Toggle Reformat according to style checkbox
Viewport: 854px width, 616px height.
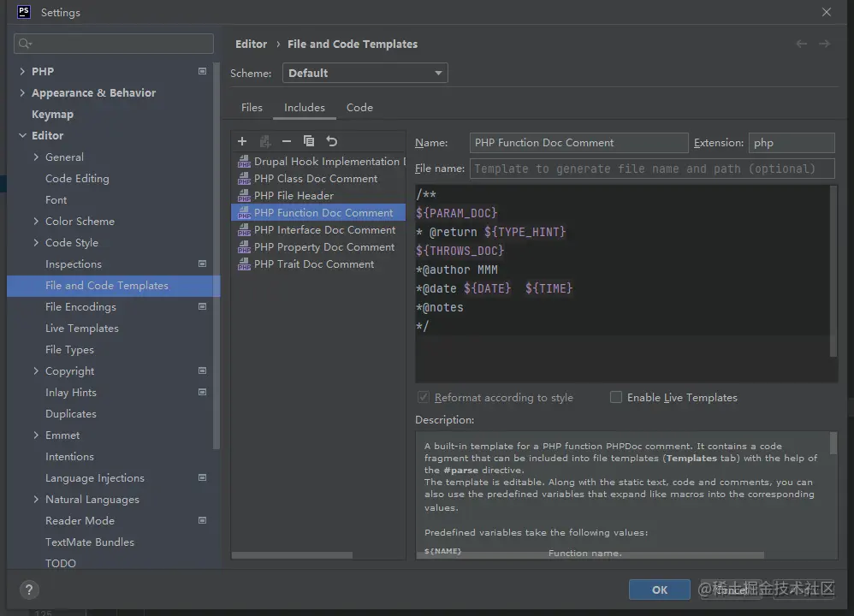[423, 397]
